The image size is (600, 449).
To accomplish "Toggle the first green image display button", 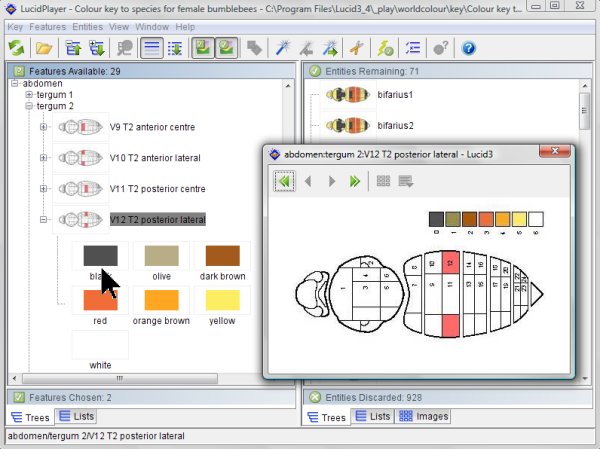I will 203,48.
